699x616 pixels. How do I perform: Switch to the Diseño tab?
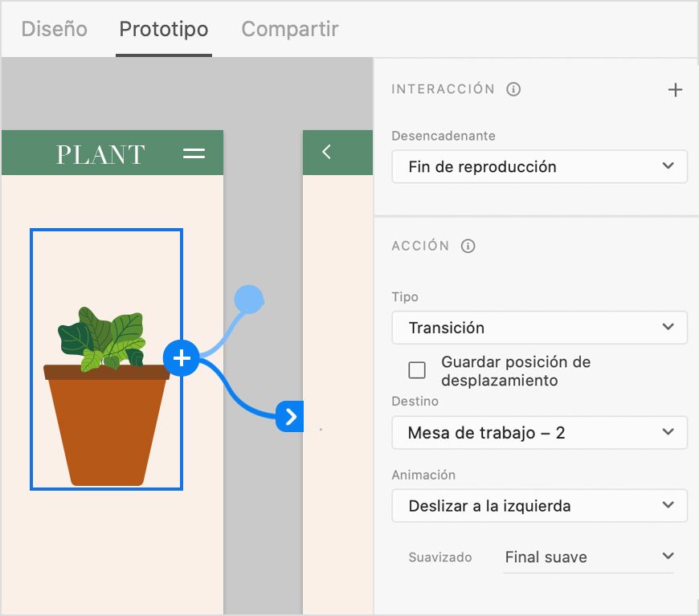click(x=54, y=29)
